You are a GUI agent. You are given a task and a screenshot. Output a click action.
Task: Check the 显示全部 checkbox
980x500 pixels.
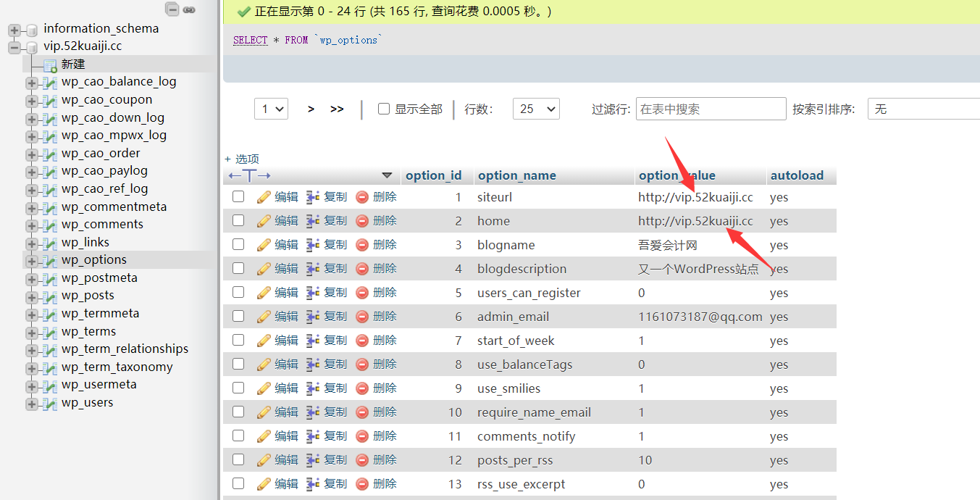[384, 109]
